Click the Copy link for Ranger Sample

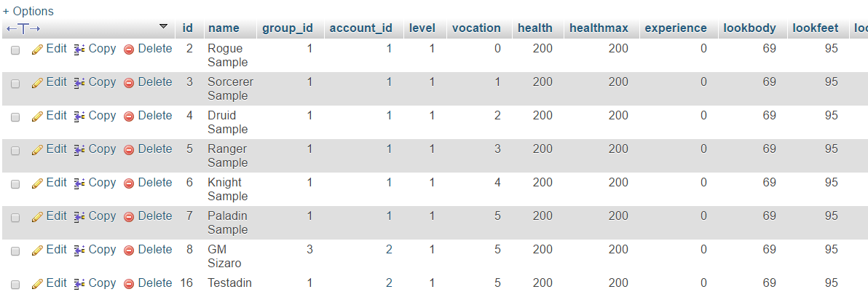95,149
